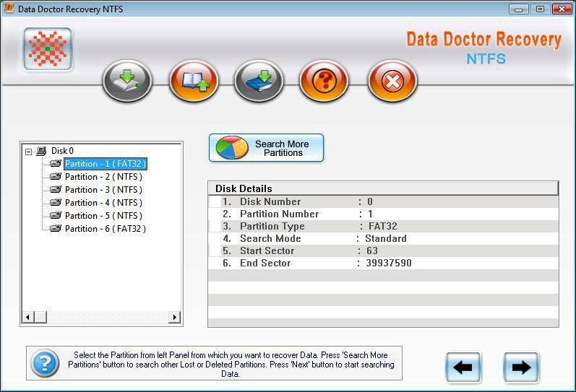Select Partition - 1 ( FAT32 )
Viewport: 576px width, 392px height.
click(106, 164)
